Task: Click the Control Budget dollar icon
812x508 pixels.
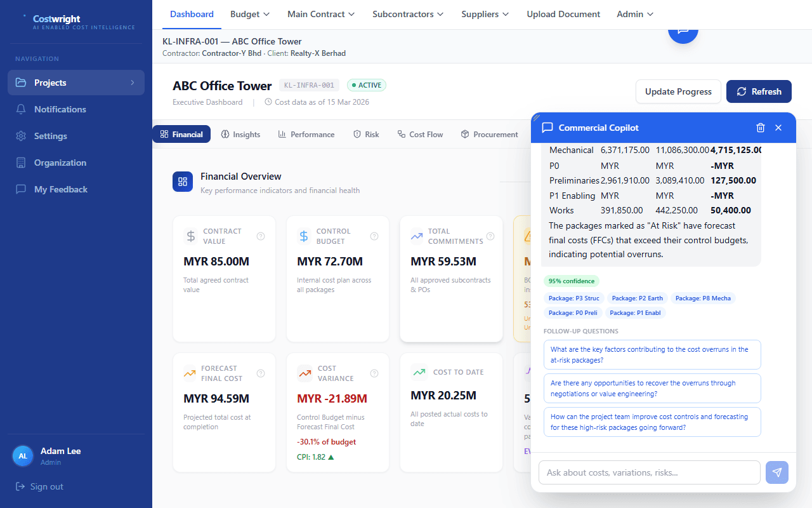Action: tap(304, 236)
